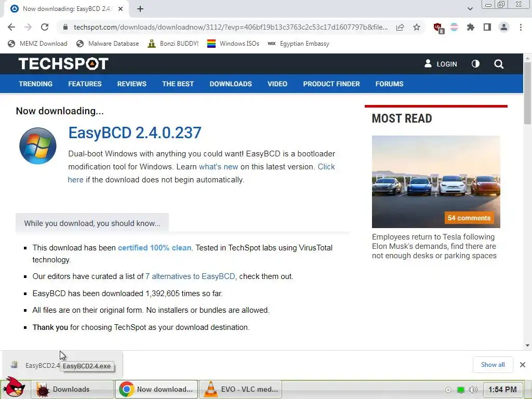Click the EasyBCD Windows orb icon
Screen dimensions: 532x399
pos(38,146)
